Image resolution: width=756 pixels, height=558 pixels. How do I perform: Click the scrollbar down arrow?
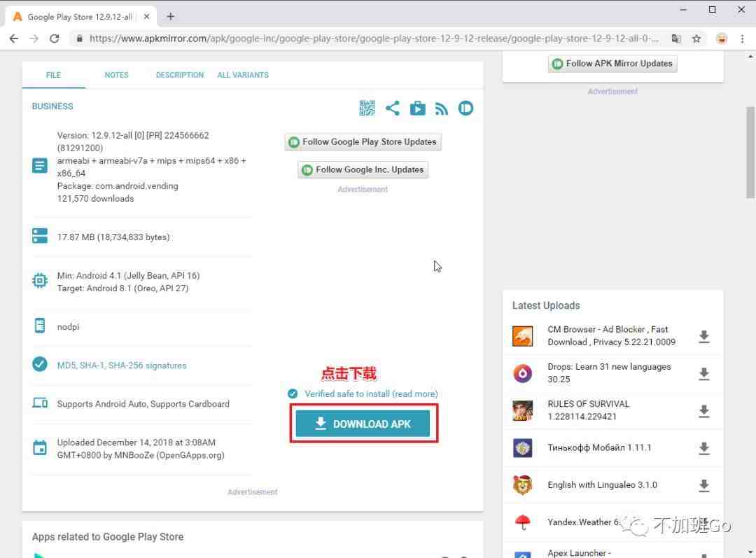click(750, 552)
